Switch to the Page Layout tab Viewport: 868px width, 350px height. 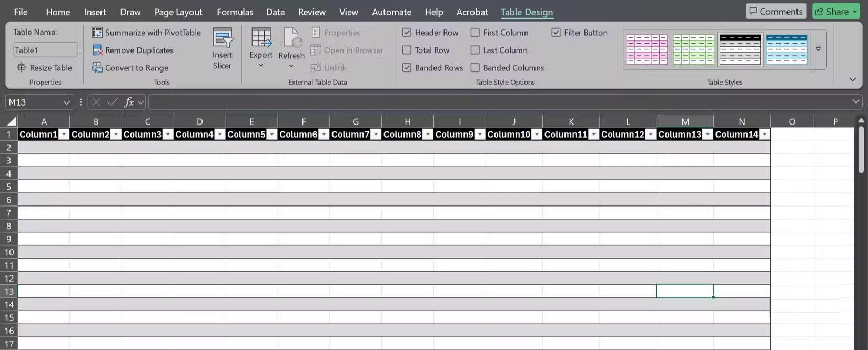178,12
